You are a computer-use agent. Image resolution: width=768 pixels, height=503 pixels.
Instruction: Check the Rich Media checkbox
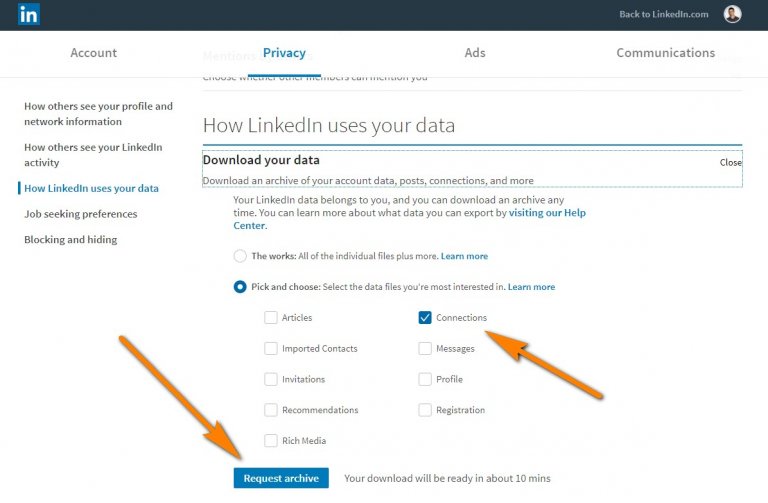[x=271, y=441]
